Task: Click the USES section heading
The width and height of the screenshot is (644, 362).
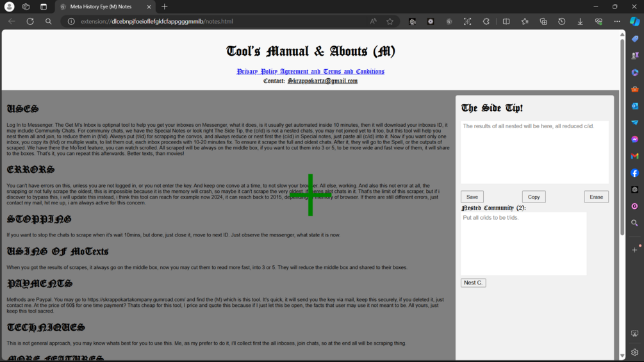Action: point(22,109)
